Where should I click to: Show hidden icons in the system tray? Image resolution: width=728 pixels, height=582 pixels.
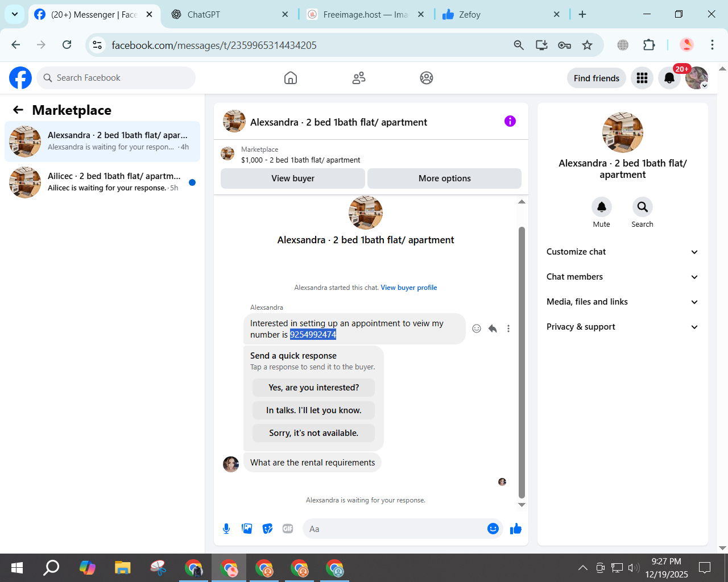tap(583, 567)
